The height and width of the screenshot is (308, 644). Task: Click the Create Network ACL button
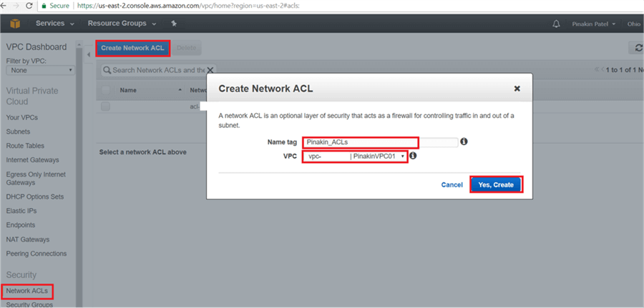pos(132,48)
